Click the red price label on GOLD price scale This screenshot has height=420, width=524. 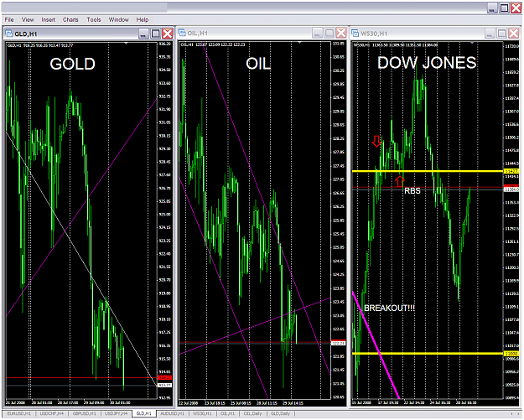click(164, 377)
